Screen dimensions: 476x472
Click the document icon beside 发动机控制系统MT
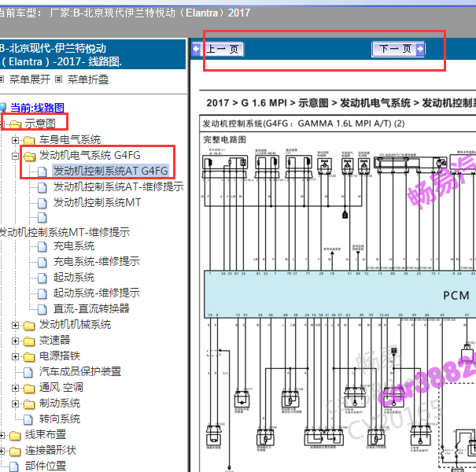pyautogui.click(x=42, y=204)
